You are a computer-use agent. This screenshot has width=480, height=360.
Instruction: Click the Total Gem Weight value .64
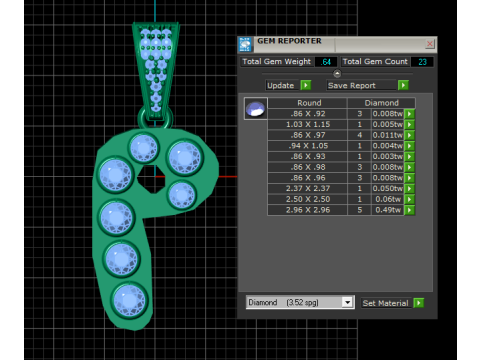tap(326, 62)
